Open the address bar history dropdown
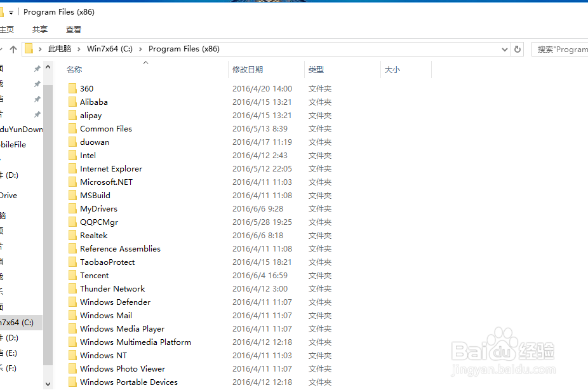The width and height of the screenshot is (588, 390). (505, 50)
